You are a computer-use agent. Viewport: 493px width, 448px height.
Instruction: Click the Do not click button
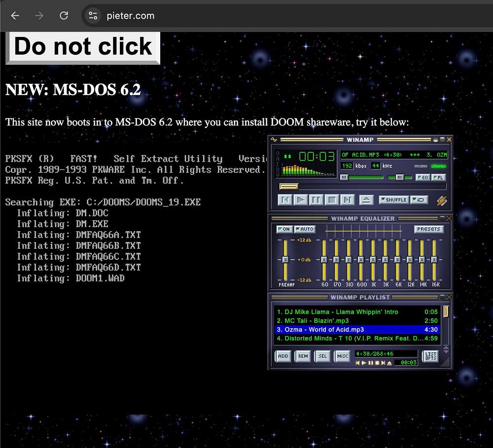tap(83, 47)
